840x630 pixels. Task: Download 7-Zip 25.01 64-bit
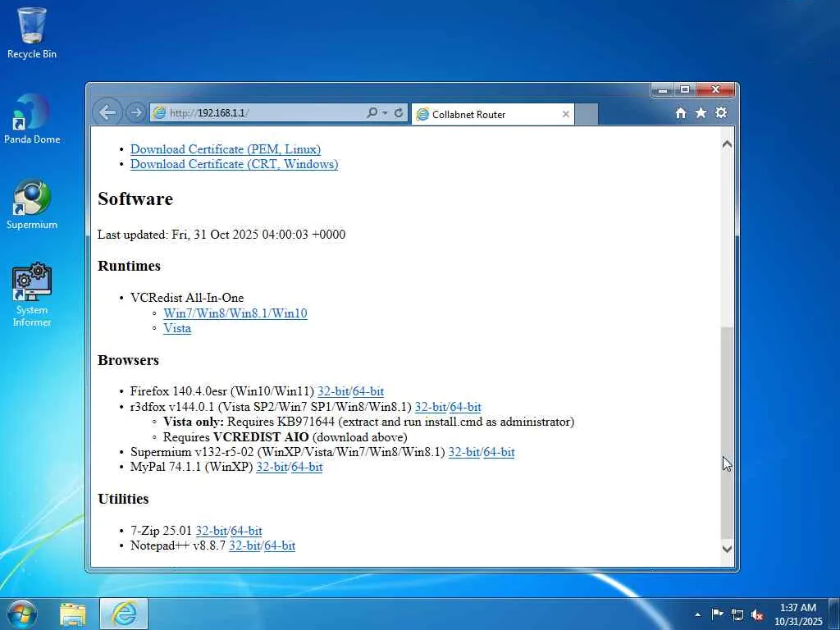[246, 531]
